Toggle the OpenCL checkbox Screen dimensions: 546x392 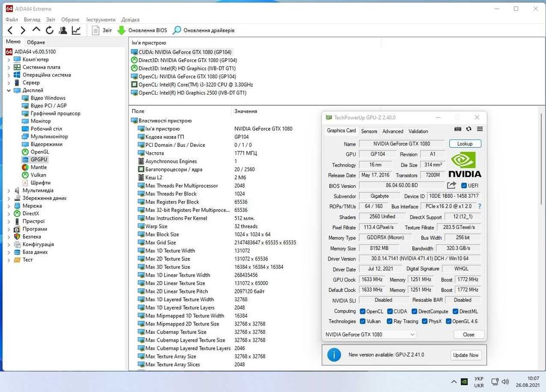(x=362, y=311)
